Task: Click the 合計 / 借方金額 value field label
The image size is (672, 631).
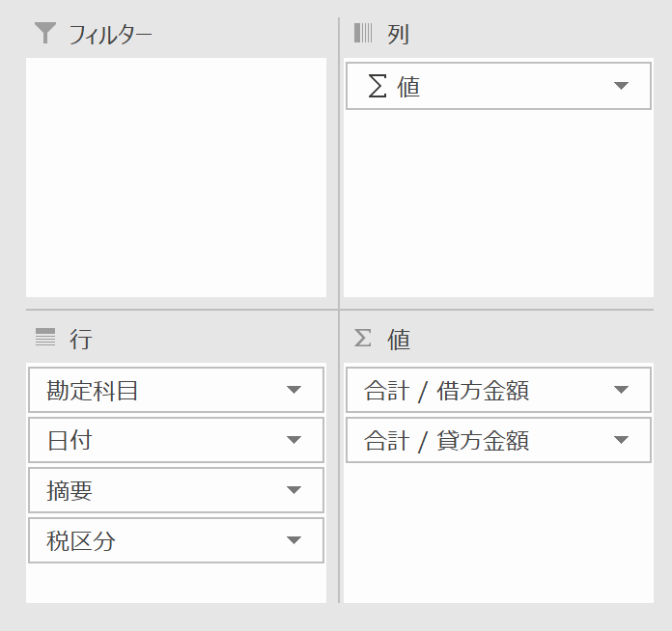Action: 446,390
